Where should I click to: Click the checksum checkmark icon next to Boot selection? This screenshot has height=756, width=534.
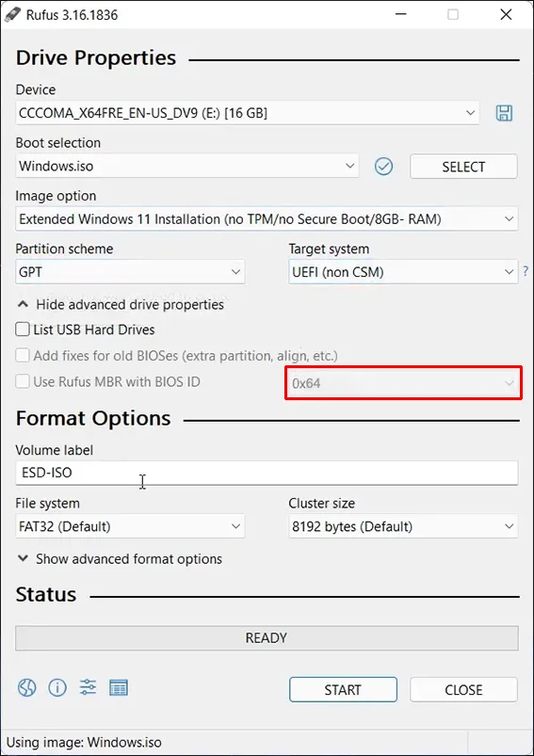(383, 167)
